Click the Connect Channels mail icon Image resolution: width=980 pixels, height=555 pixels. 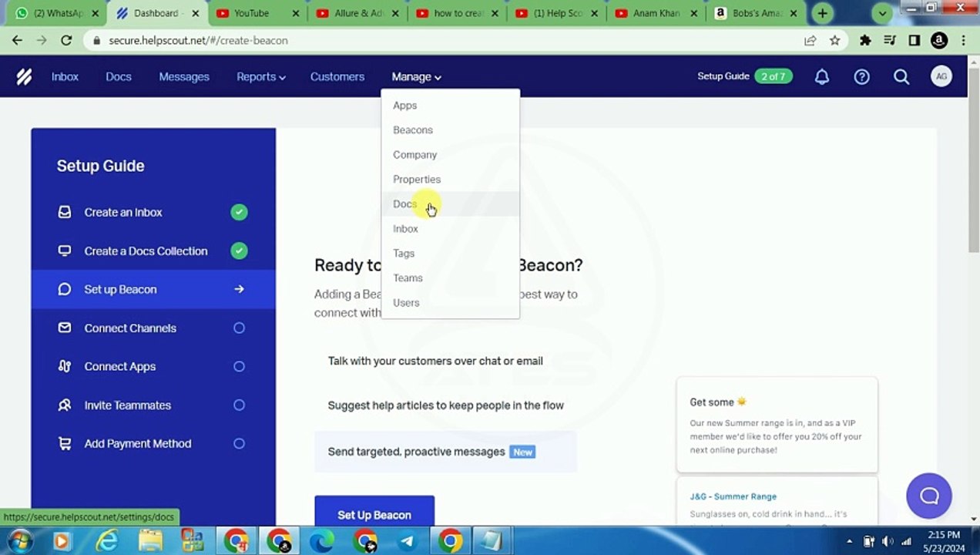pyautogui.click(x=65, y=328)
